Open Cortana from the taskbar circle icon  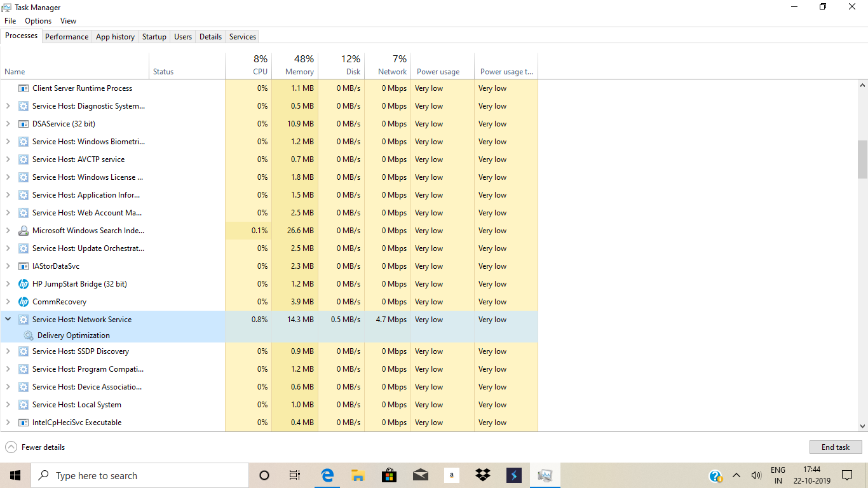[x=264, y=475]
